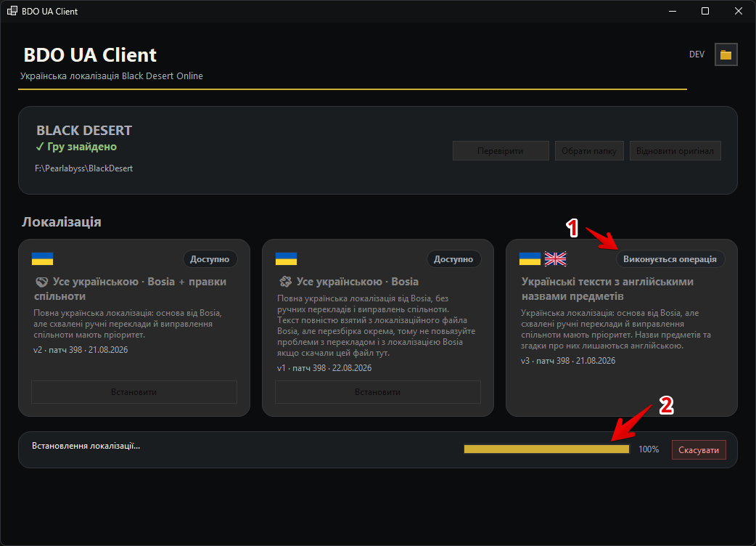Click the Гру знайдено status text

(76, 147)
